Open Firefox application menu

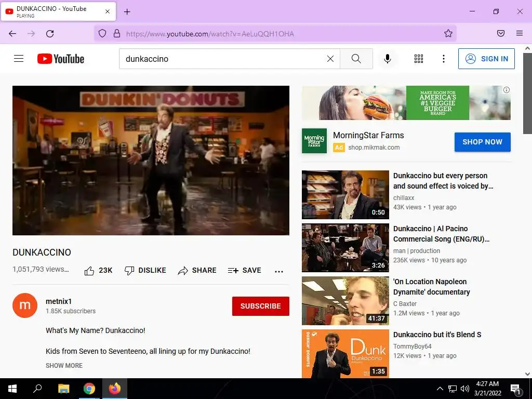(520, 33)
